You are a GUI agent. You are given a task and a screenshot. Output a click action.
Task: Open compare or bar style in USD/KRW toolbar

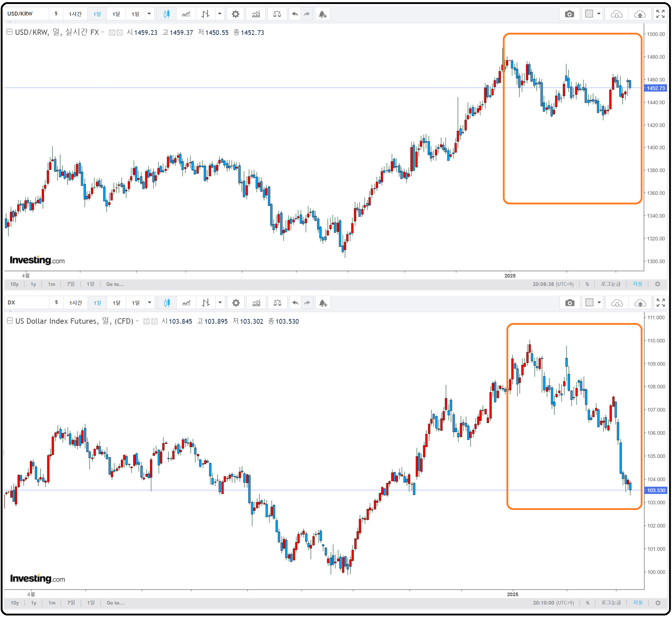pyautogui.click(x=206, y=14)
